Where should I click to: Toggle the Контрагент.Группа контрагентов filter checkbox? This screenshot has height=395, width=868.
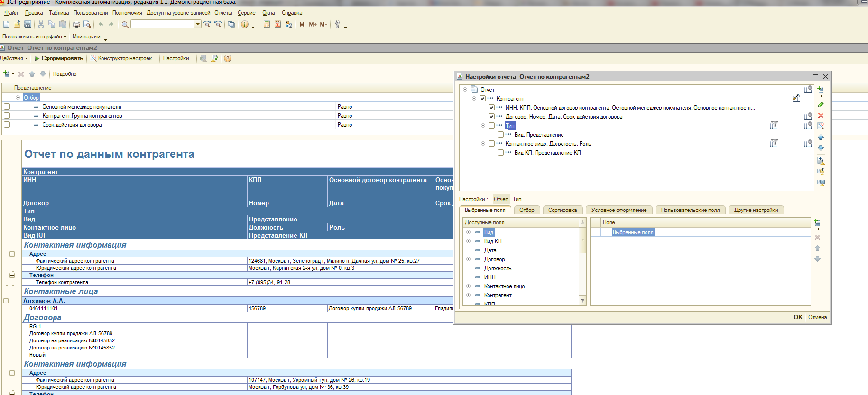[7, 116]
